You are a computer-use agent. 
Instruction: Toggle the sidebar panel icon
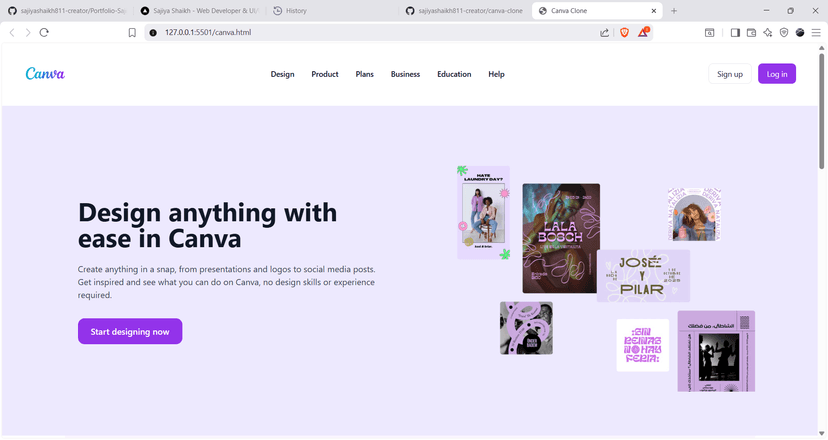pyautogui.click(x=735, y=33)
